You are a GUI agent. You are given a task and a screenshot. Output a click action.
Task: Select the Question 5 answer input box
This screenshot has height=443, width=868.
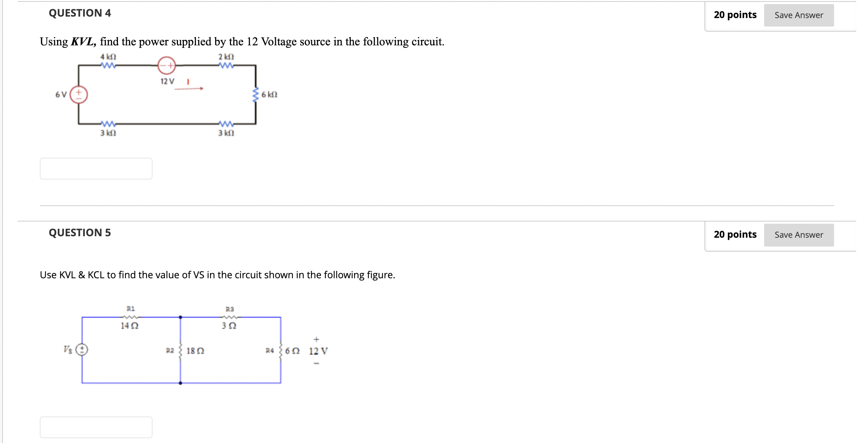(96, 427)
